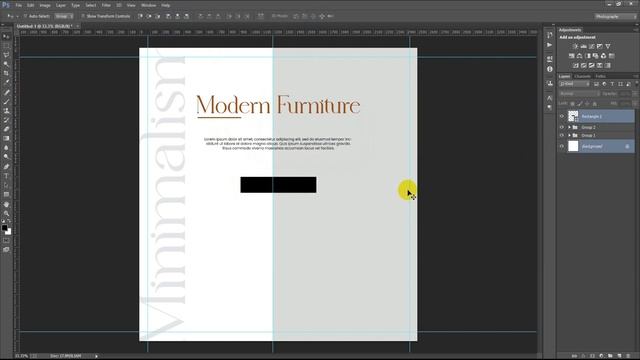The width and height of the screenshot is (640, 360).
Task: Select the Hand tool
Action: [x=6, y=204]
